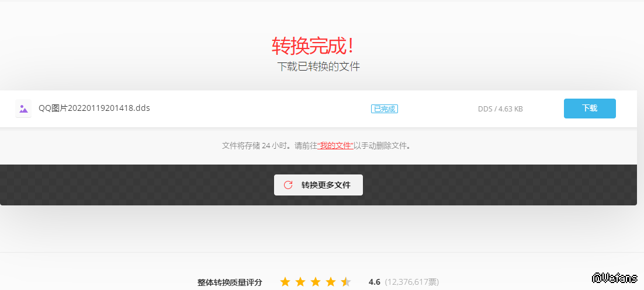This screenshot has height=290, width=644.
Task: Open the "我的文件" link
Action: click(x=335, y=146)
